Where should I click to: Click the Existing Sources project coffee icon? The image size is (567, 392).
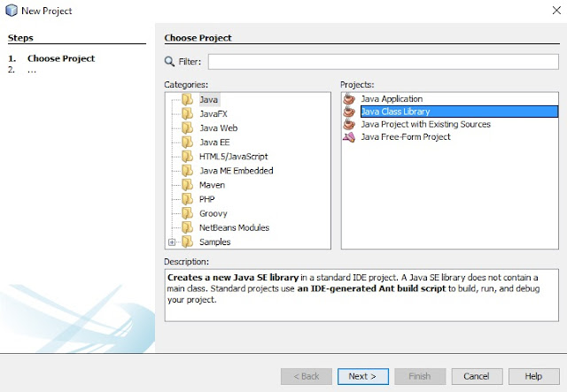[x=349, y=124]
